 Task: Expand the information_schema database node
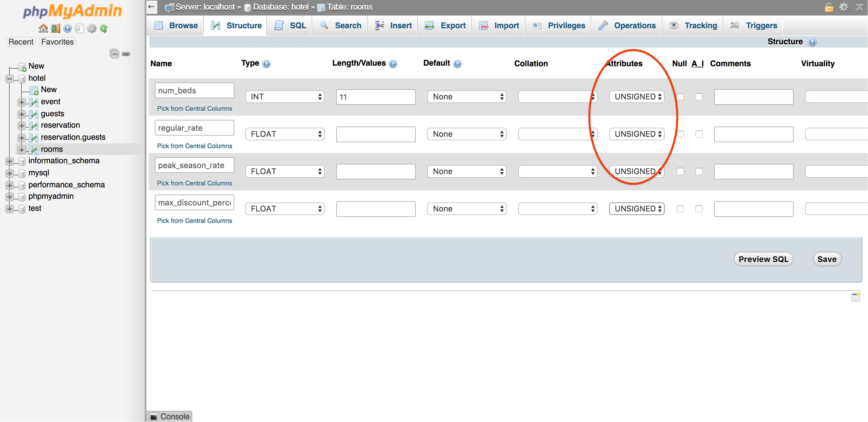(x=9, y=161)
